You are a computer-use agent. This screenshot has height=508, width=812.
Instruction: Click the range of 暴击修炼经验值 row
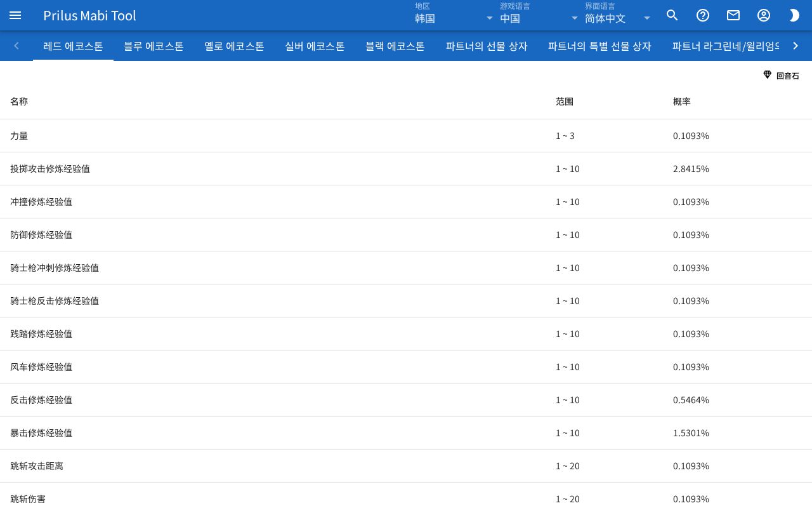click(568, 433)
